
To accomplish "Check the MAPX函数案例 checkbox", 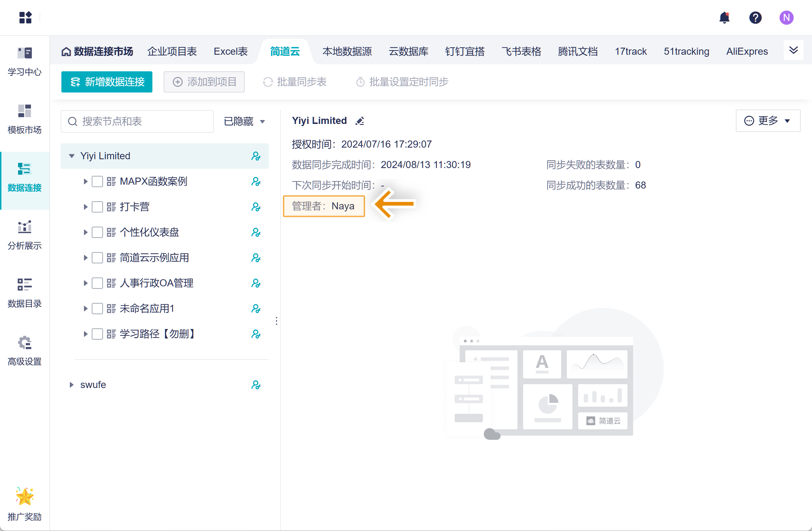I will [x=97, y=181].
